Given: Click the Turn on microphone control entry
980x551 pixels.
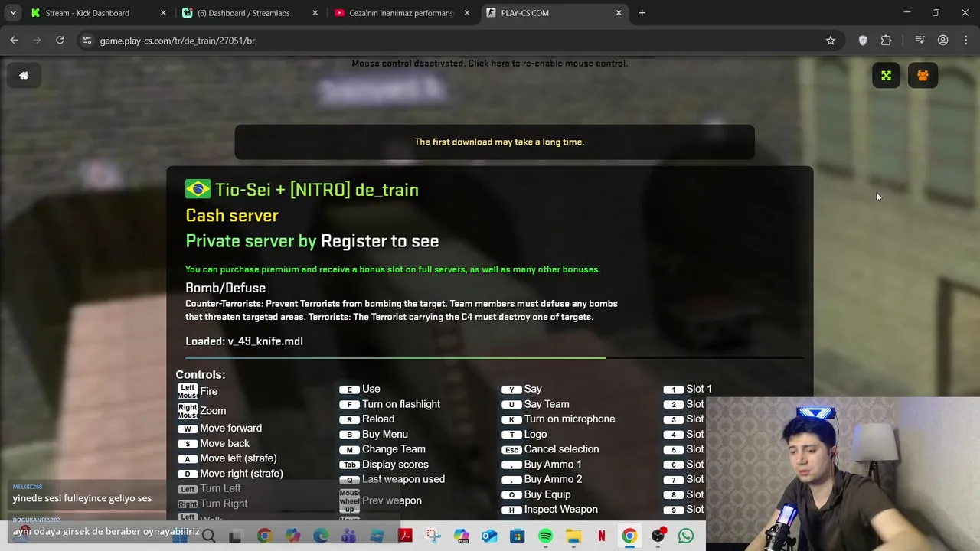Looking at the screenshot, I should coord(559,419).
